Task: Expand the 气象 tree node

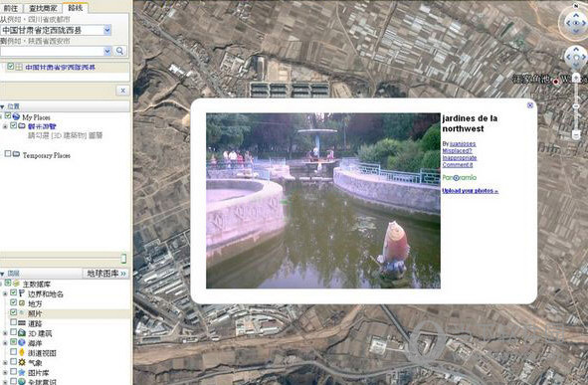Action: click(x=5, y=362)
